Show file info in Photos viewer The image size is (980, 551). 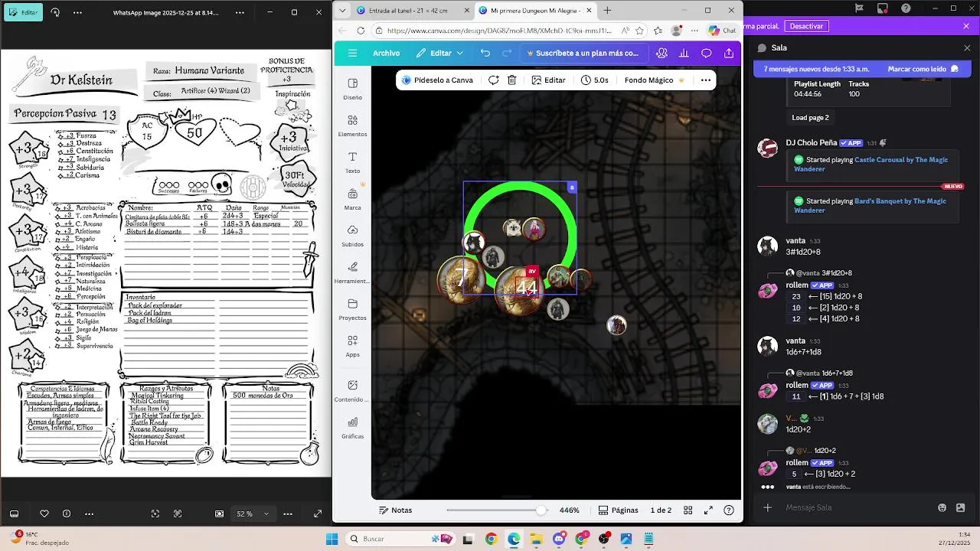(67, 514)
